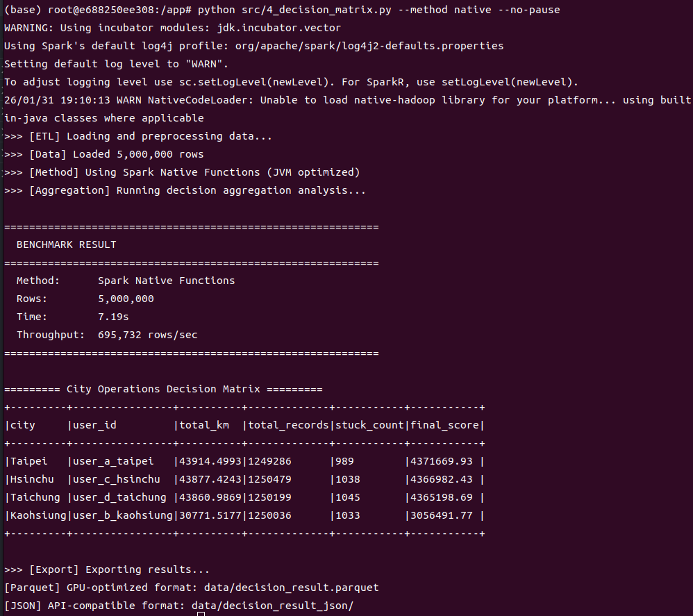693x616 pixels.
Task: Click total_records value '1250199'
Action: pyautogui.click(x=269, y=497)
